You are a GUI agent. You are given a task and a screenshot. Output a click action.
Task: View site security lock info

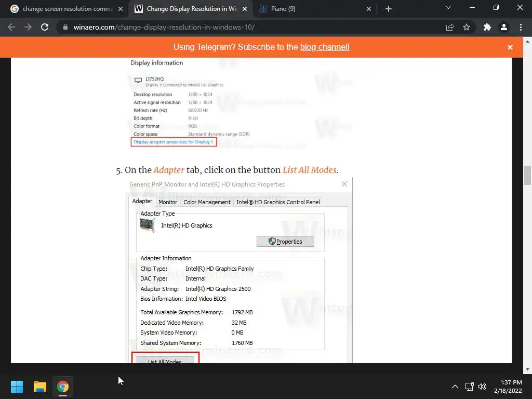click(x=65, y=27)
